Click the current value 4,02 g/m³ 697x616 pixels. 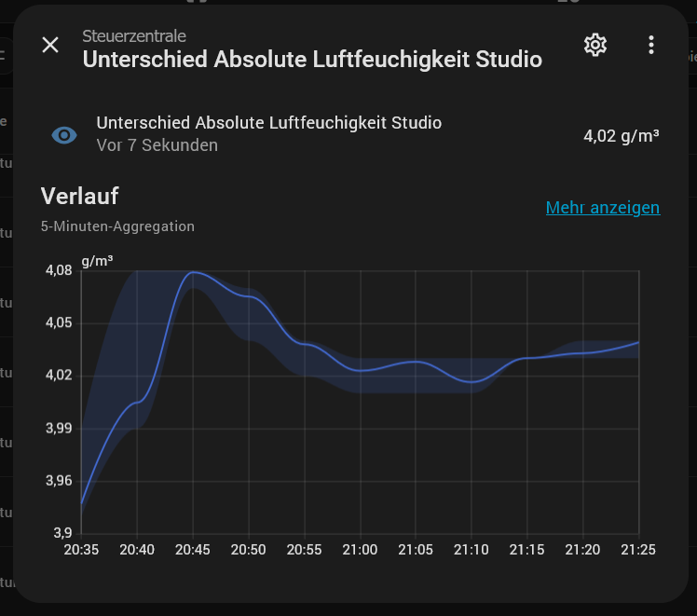[x=621, y=135]
